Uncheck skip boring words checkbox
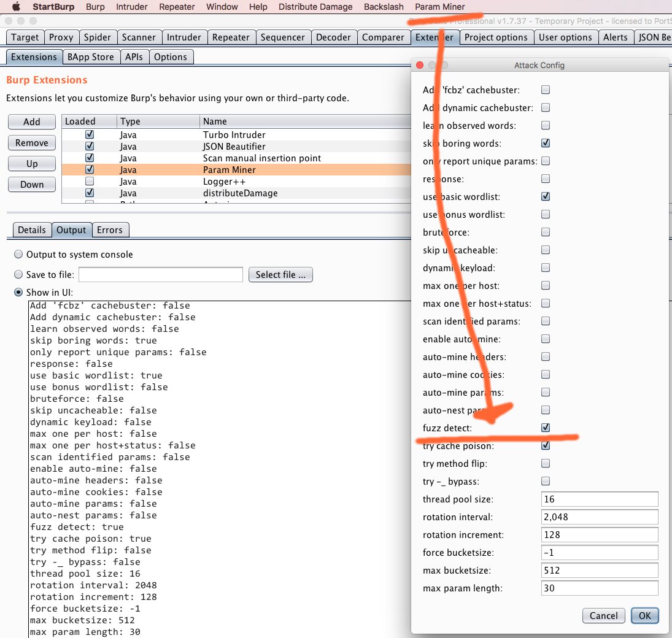Viewport: 672px width, 638px height. coord(546,143)
